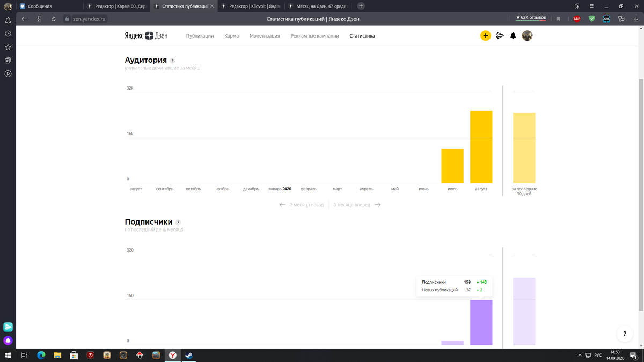
Task: Click 'январь 2020' axis label
Action: pyautogui.click(x=280, y=189)
